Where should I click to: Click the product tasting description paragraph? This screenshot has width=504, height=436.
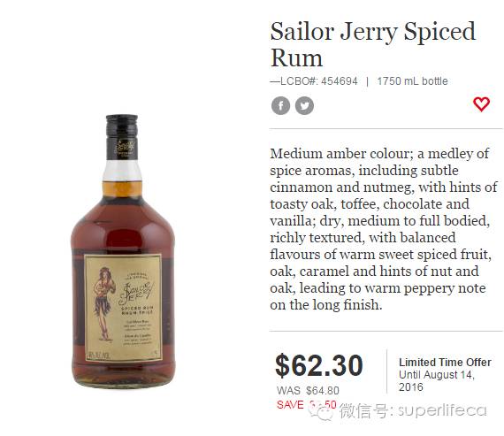click(384, 229)
